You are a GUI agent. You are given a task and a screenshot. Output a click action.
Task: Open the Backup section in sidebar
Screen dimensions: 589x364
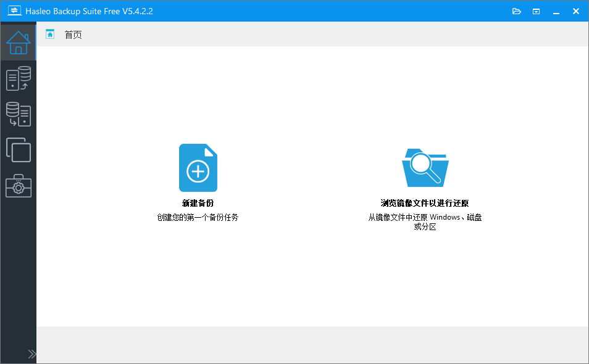[18, 78]
